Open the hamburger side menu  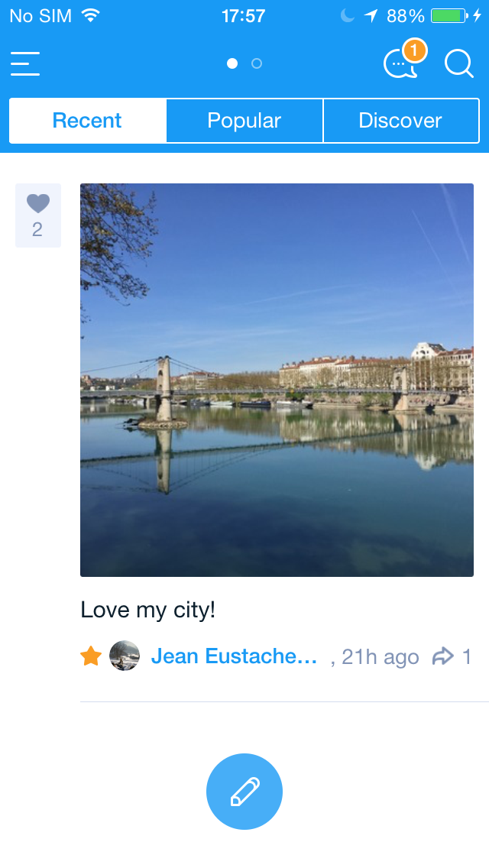[25, 64]
